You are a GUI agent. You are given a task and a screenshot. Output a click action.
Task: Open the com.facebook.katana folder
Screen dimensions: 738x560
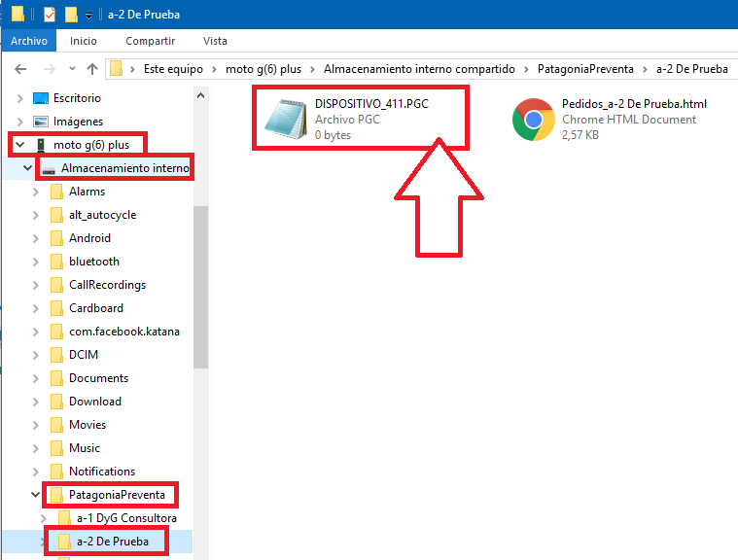pos(124,332)
